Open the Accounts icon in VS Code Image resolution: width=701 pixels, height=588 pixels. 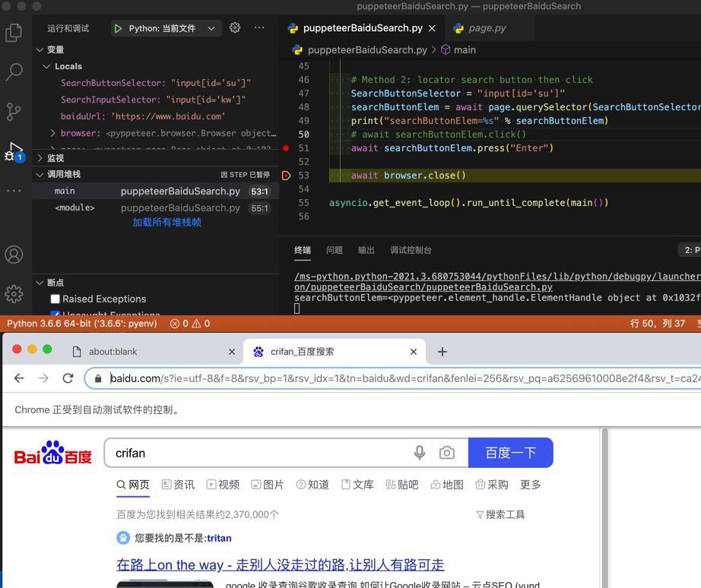tap(14, 254)
